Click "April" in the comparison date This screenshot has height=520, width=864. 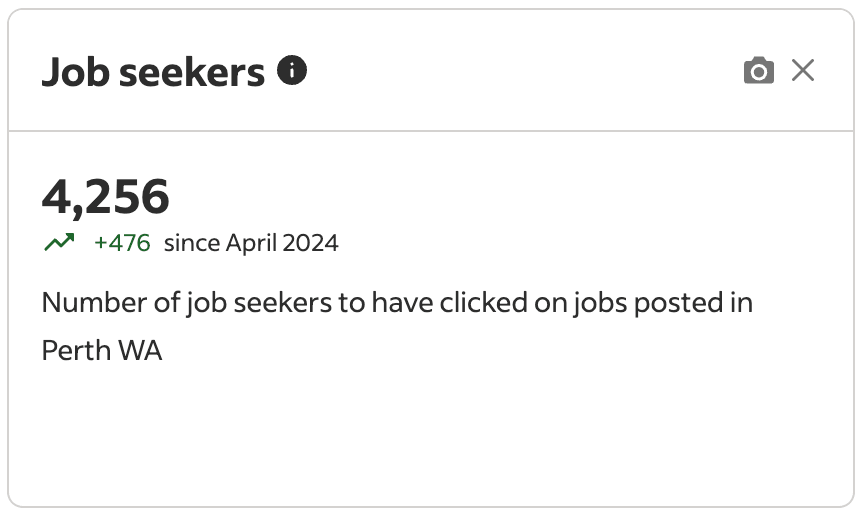252,243
